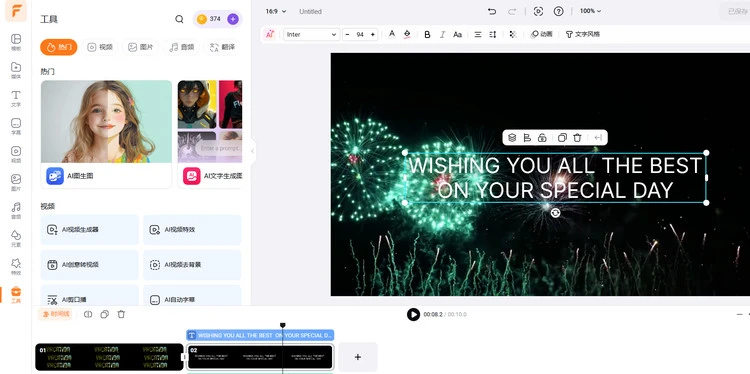Image resolution: width=750 pixels, height=374 pixels.
Task: Select the 翻译 translate category tab
Action: (222, 47)
